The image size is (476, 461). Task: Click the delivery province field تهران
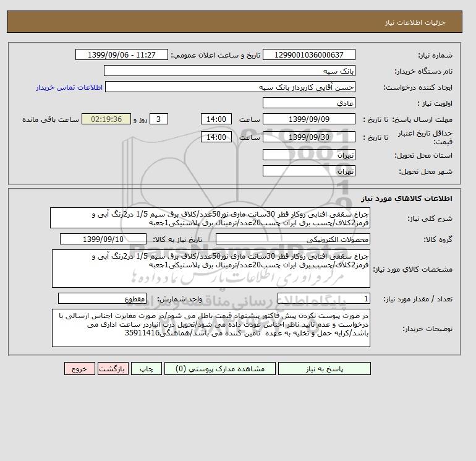click(x=308, y=155)
